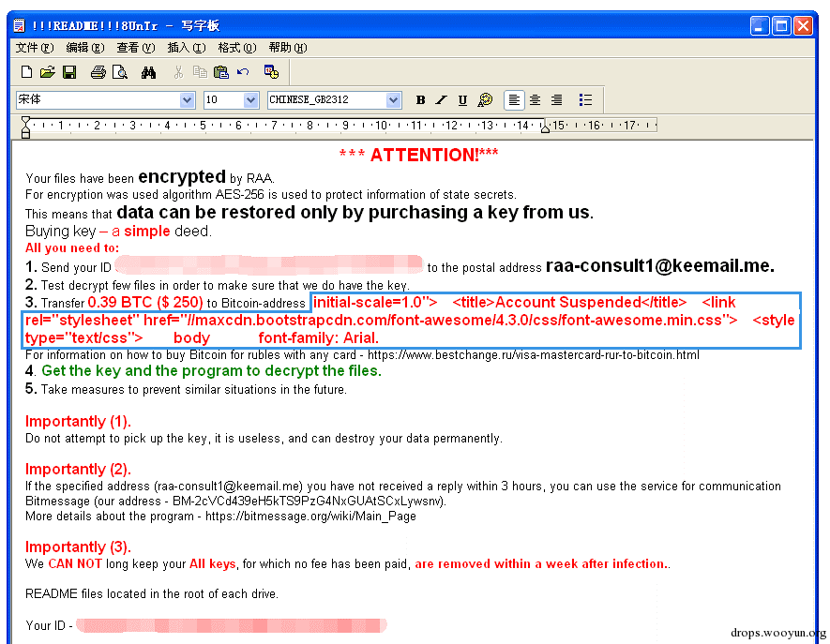Viewport: 830px width, 644px height.
Task: Click the "Your ID -" label at the bottom
Action: (49, 625)
